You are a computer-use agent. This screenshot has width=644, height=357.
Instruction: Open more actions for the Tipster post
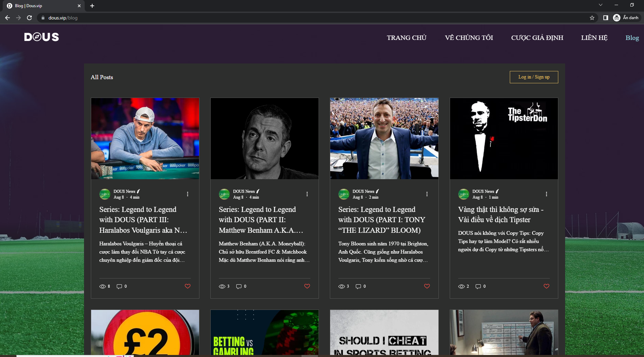546,194
